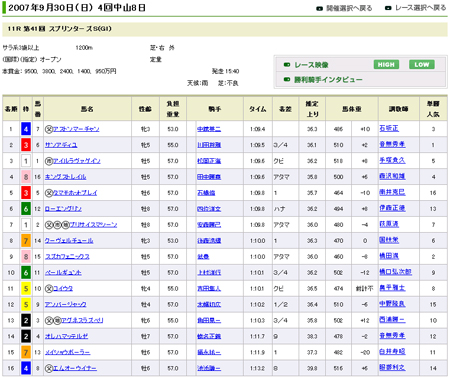Open horse スズカフェニックス link
450x378 pixels.
click(x=67, y=257)
